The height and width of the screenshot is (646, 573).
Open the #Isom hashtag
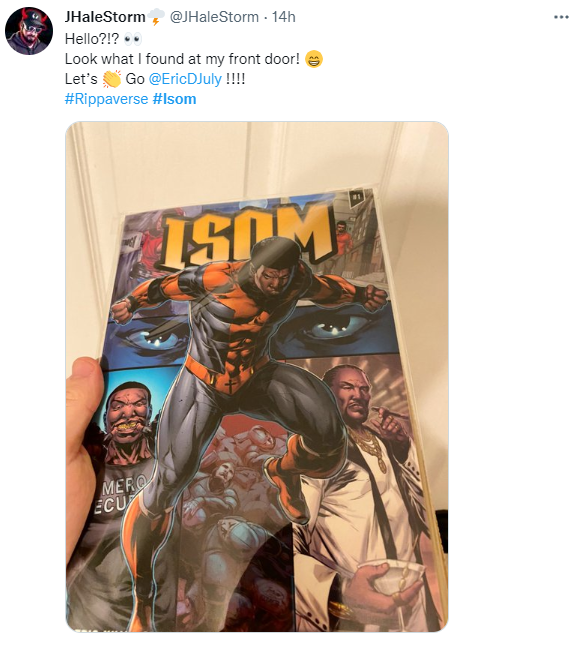point(174,99)
